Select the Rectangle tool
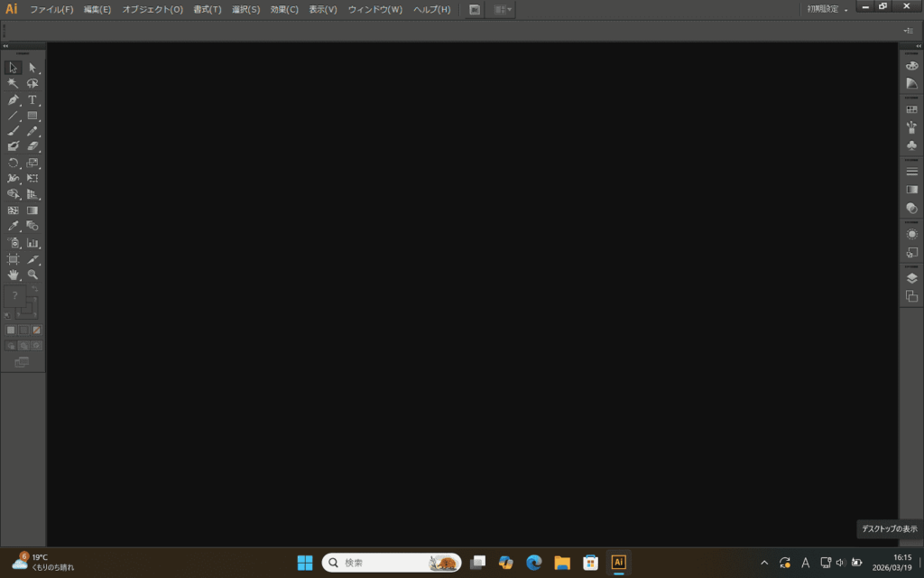 (x=33, y=117)
